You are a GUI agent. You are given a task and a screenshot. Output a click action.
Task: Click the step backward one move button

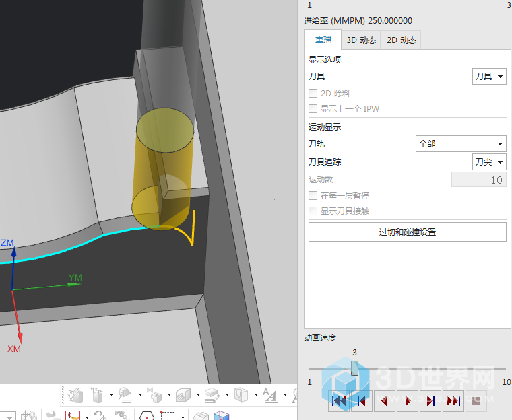pyautogui.click(x=361, y=401)
